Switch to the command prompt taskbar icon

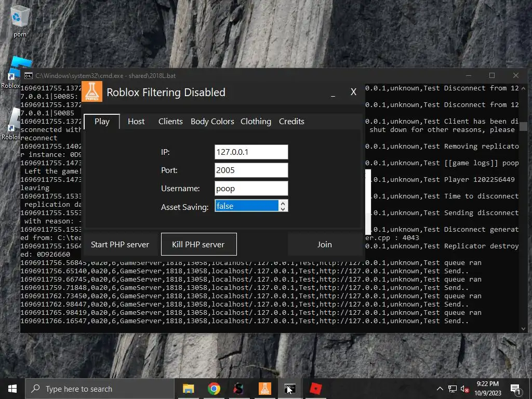click(x=290, y=389)
